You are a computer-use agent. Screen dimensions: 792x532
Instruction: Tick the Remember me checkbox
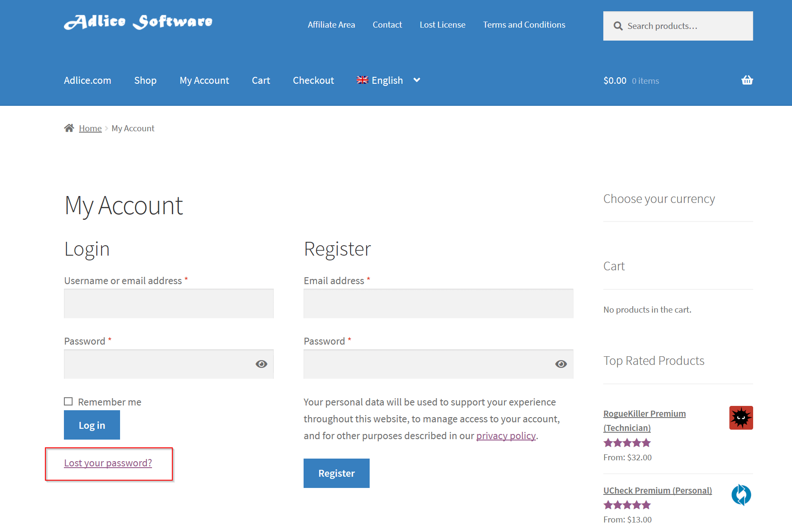[68, 402]
